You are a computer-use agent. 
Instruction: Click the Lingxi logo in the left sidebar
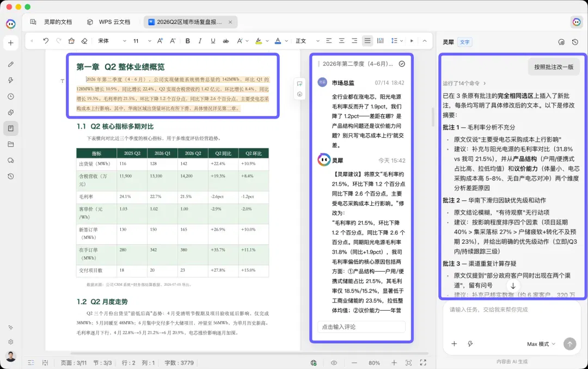click(10, 24)
